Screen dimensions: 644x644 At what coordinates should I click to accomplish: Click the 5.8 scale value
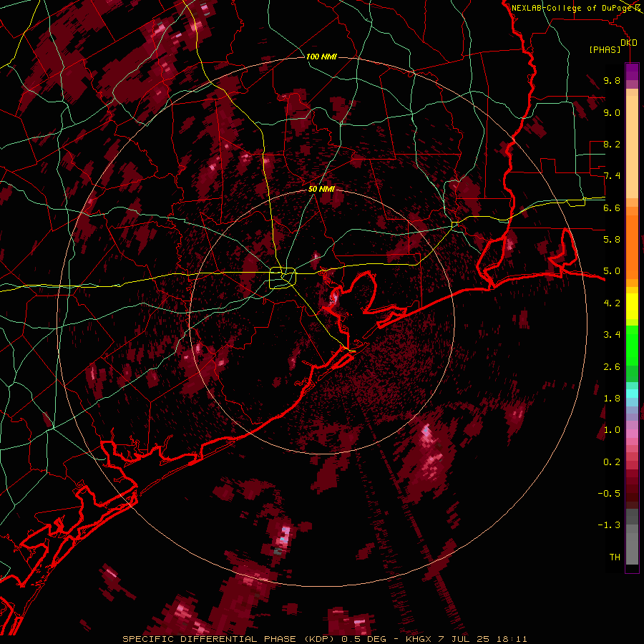612,240
